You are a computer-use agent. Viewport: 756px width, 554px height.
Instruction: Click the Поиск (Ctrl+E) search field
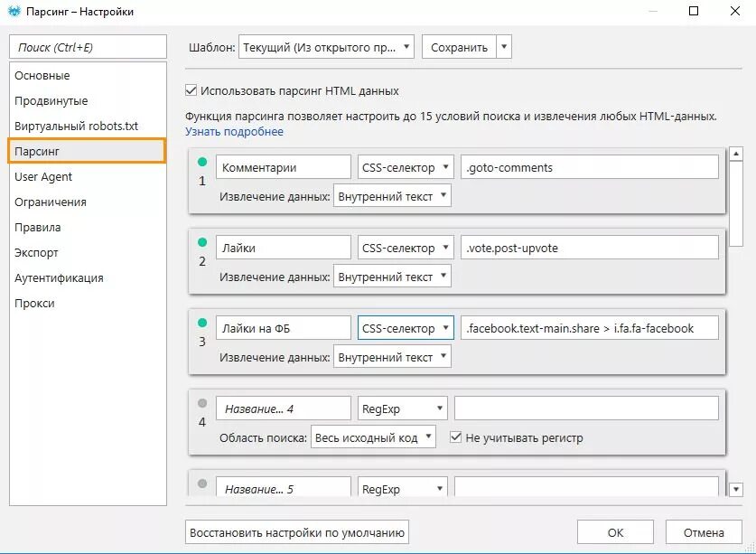89,47
